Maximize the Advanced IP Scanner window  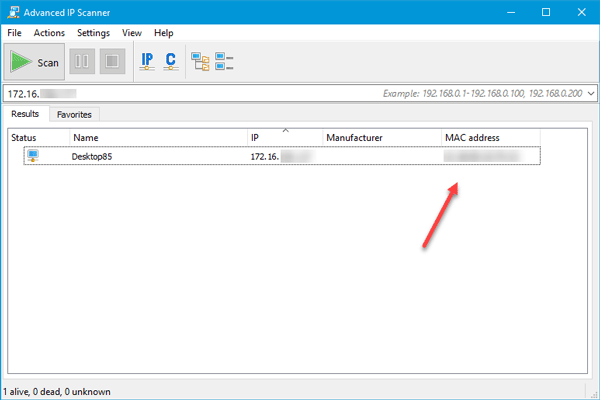pyautogui.click(x=546, y=12)
